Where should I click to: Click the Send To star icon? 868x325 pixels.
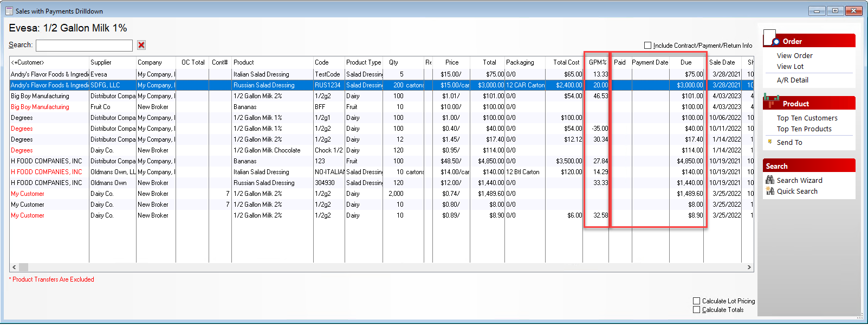769,142
